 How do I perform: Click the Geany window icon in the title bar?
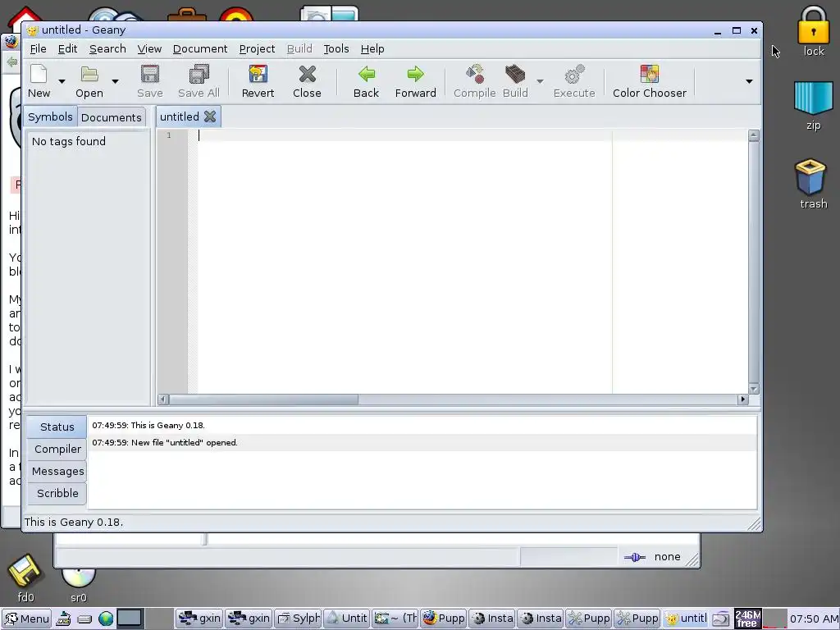point(32,30)
